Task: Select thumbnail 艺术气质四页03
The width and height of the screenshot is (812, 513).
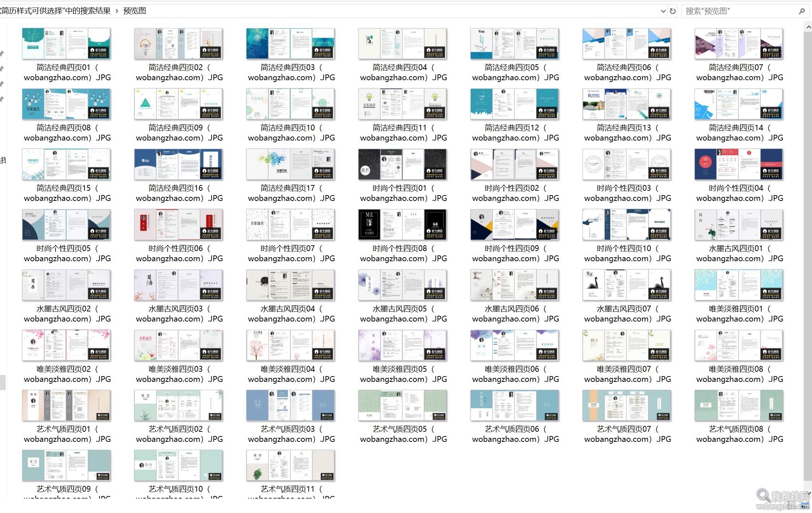Action: [291, 405]
